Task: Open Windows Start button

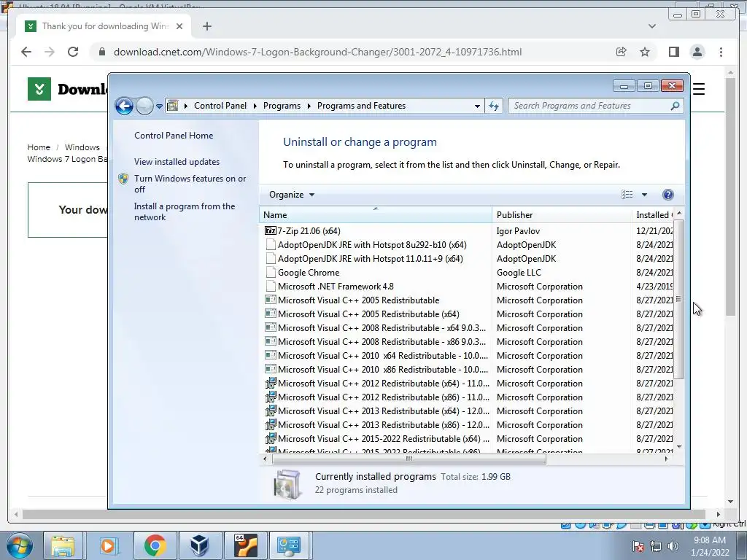Action: click(x=19, y=545)
